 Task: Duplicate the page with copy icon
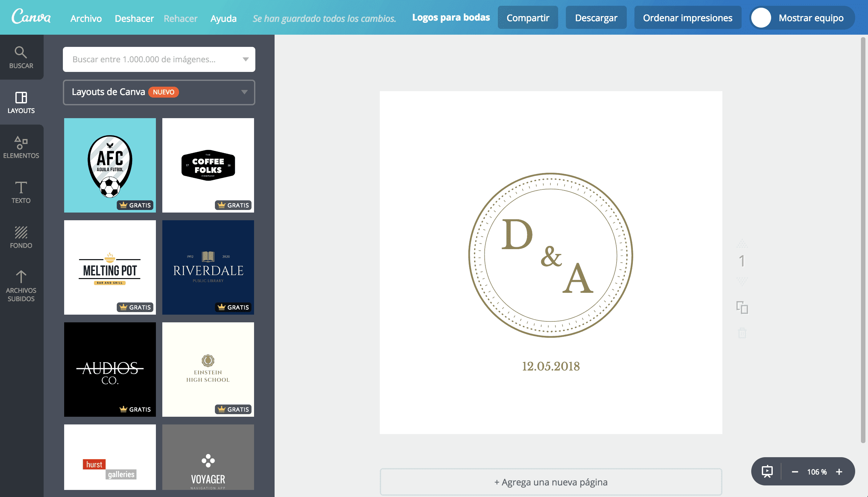pos(742,308)
